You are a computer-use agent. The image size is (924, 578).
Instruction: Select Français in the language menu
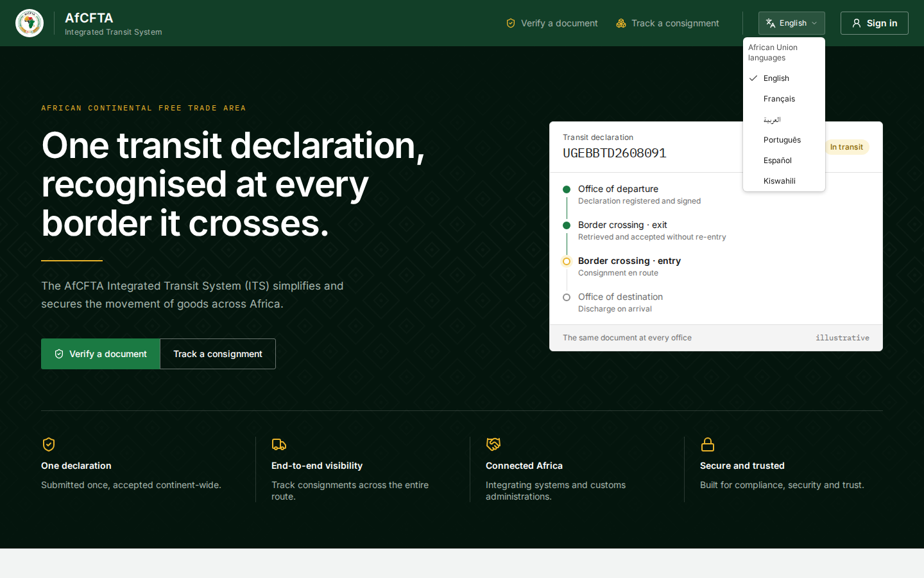pos(784,99)
